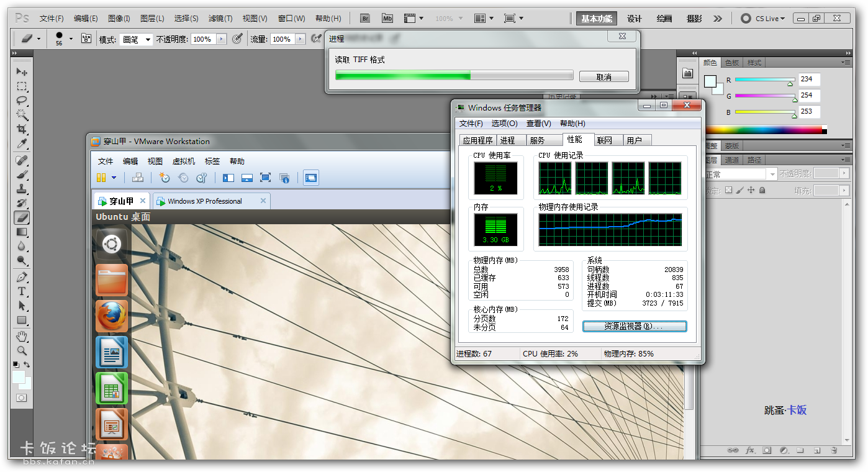The height and width of the screenshot is (472, 868).
Task: Select the Eyedropper tool
Action: (x=22, y=143)
